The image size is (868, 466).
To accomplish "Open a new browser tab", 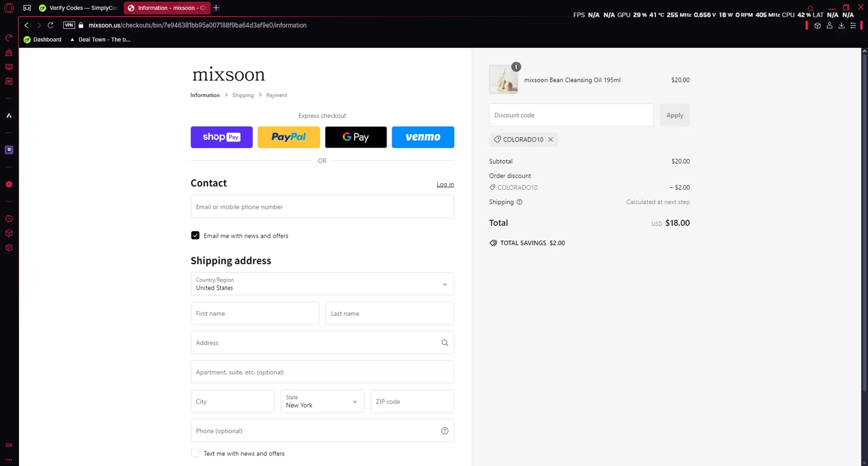I will point(216,8).
